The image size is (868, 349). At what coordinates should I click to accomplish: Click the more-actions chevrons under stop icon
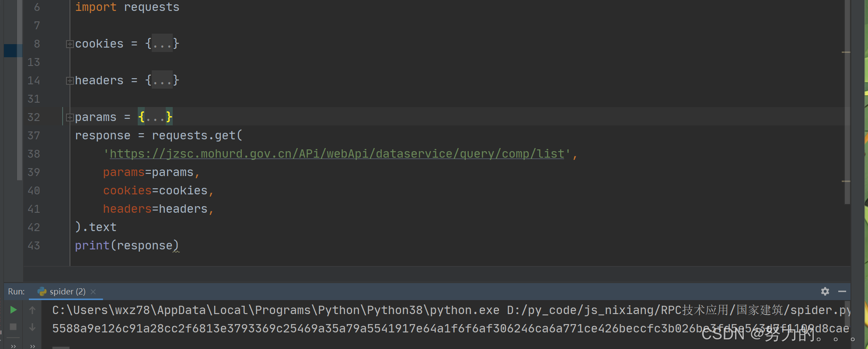pos(14,346)
